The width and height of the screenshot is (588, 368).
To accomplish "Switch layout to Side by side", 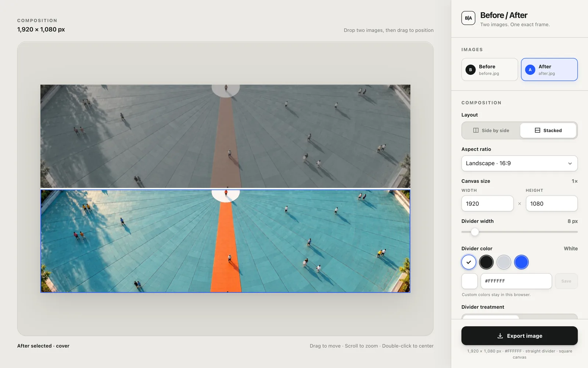I will (491, 130).
